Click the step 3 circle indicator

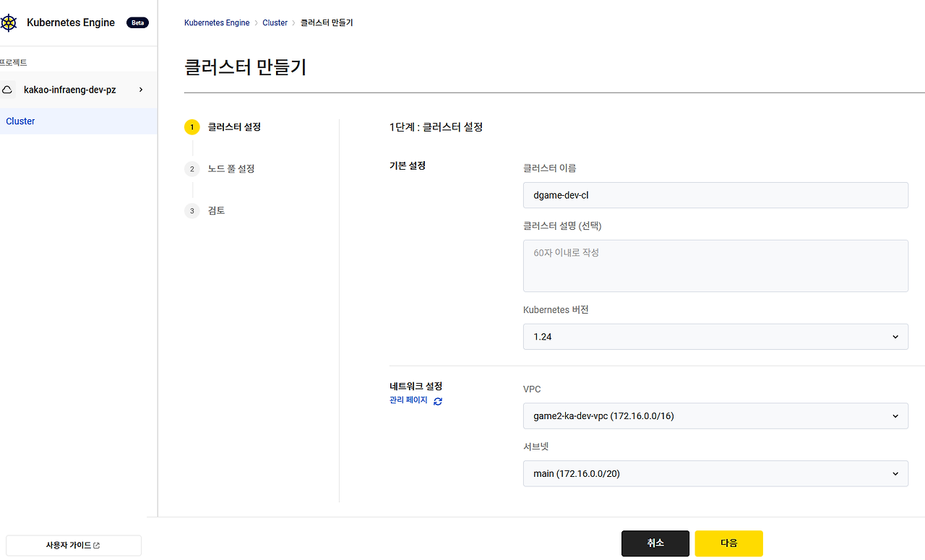192,211
